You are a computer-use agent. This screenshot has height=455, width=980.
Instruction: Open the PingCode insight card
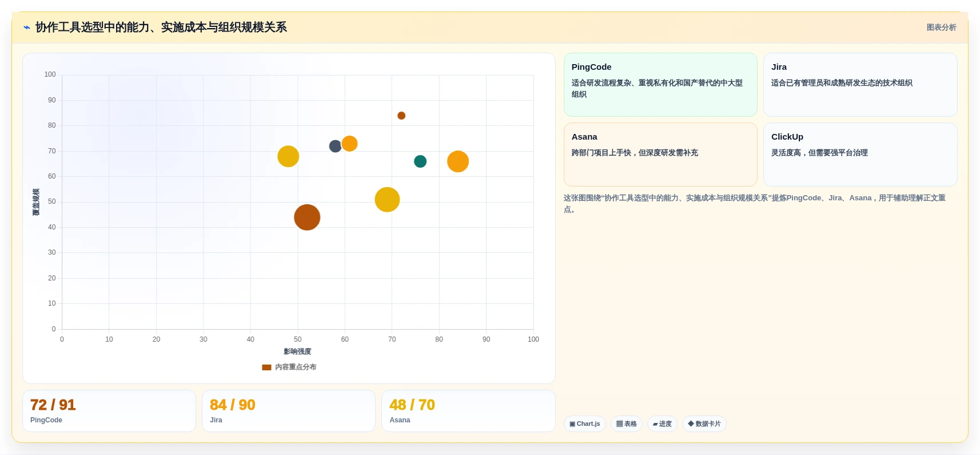(660, 85)
